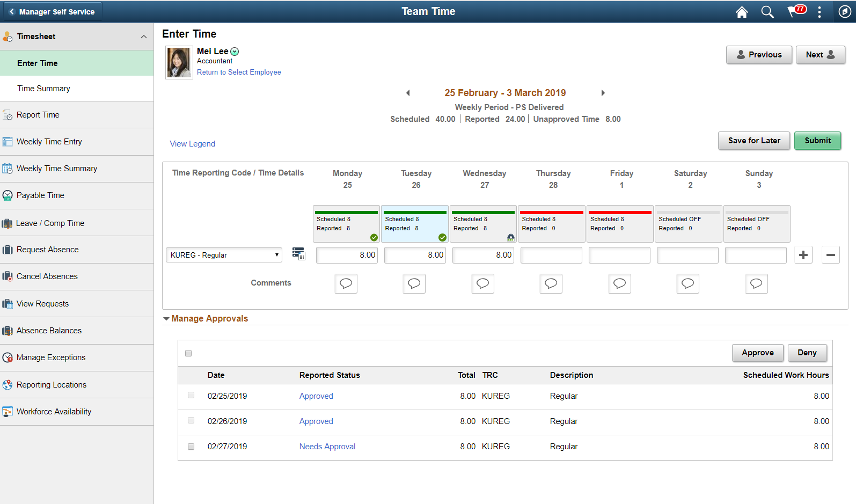The width and height of the screenshot is (856, 504).
Task: Delete the row with the minus icon
Action: (831, 255)
